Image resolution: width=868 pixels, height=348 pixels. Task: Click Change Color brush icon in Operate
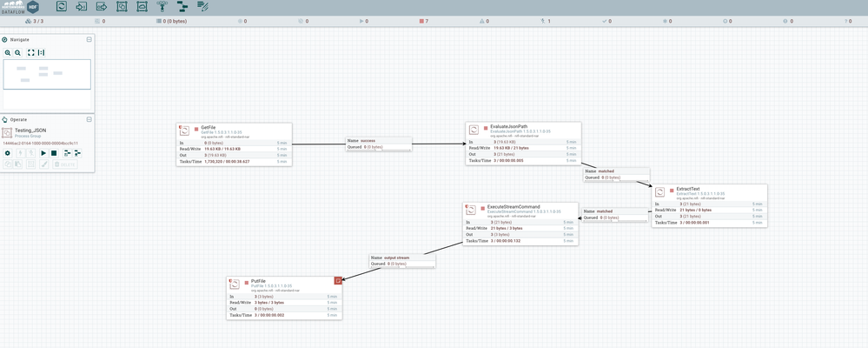pos(44,164)
